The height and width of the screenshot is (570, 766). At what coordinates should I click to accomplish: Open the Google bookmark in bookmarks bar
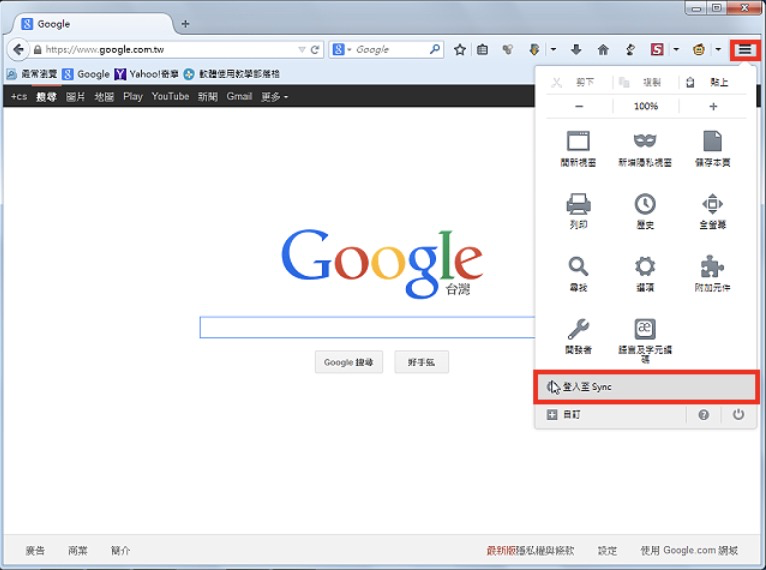[86, 74]
